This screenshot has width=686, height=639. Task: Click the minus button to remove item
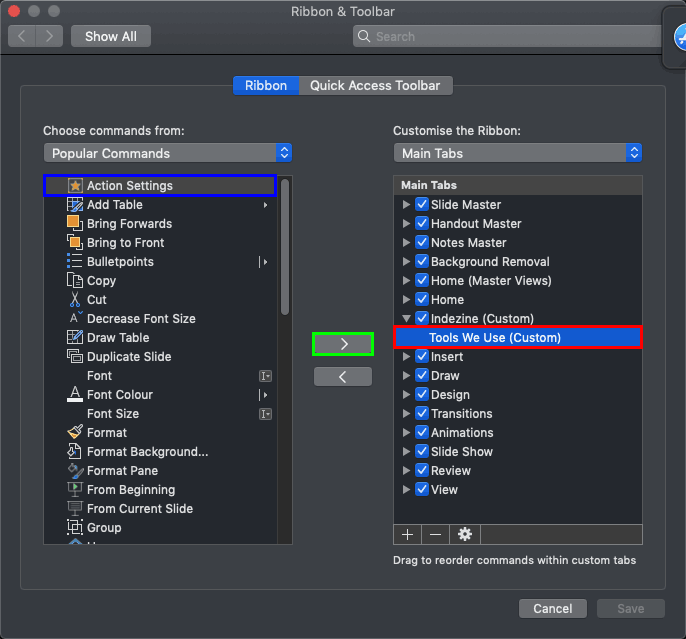[x=435, y=534]
